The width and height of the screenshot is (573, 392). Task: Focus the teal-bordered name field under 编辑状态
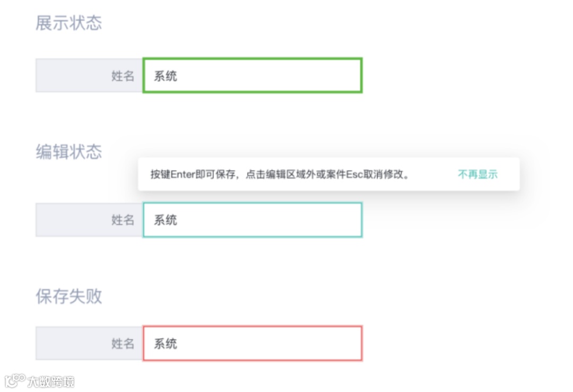[x=253, y=220]
